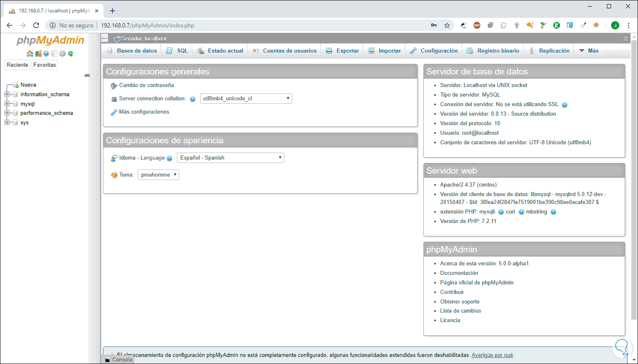Click Nueva to create a new database
This screenshot has height=364, width=638.
(28, 85)
